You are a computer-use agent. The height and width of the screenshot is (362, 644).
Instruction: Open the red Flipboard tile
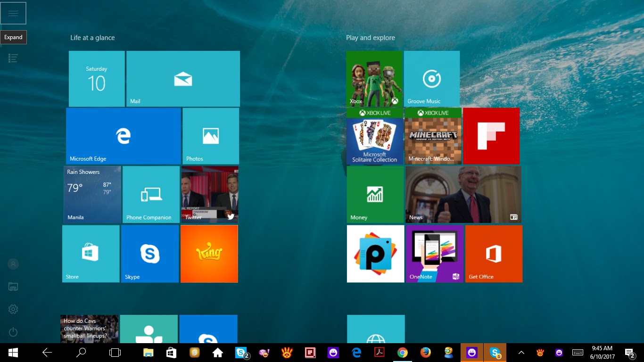pyautogui.click(x=491, y=136)
